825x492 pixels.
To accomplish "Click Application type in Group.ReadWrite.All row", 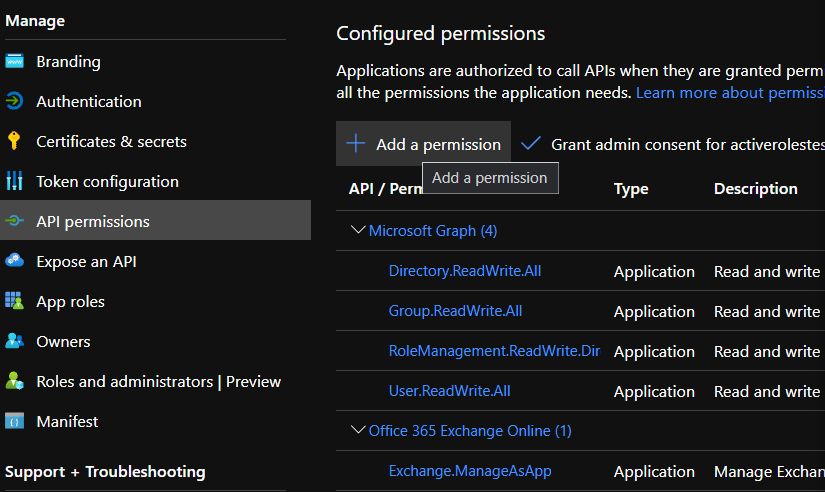I will point(654,312).
